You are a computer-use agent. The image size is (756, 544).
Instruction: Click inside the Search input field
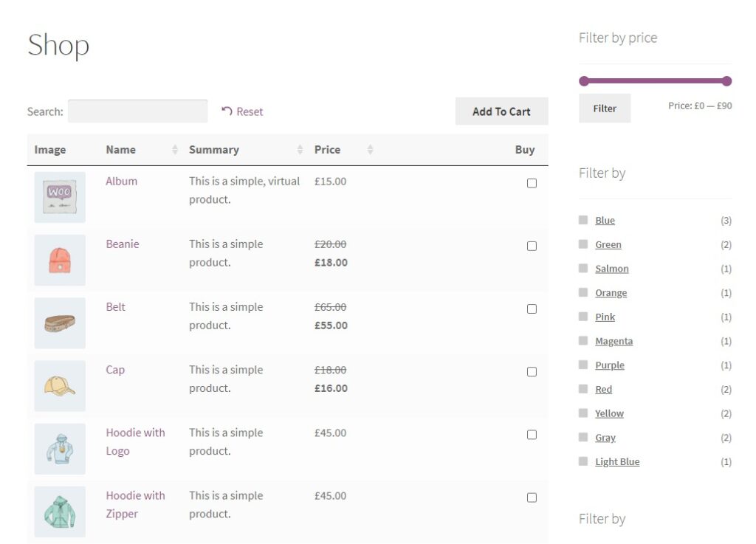point(137,111)
